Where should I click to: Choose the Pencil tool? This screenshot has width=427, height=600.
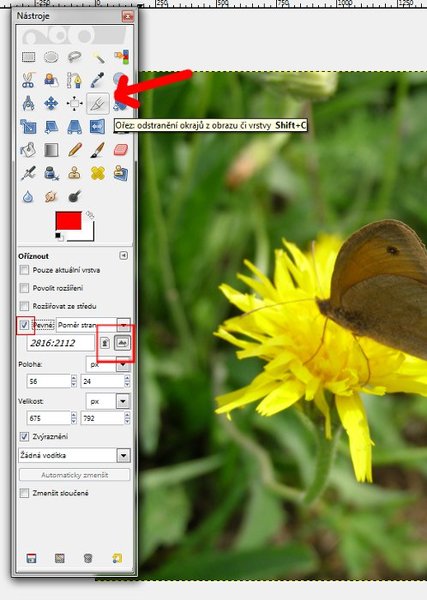[75, 150]
